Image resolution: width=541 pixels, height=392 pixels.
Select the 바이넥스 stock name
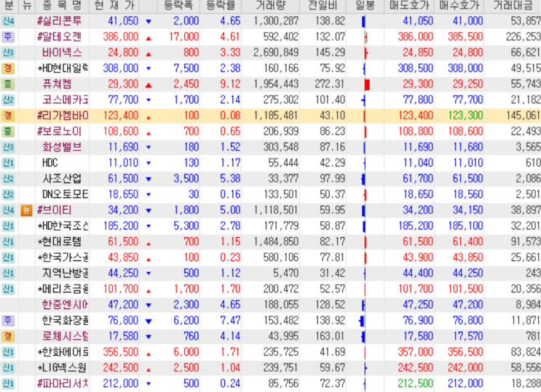click(x=62, y=53)
